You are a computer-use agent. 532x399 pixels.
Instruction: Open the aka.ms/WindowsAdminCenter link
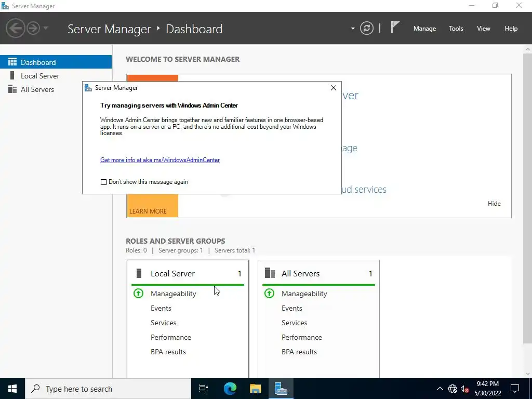point(160,160)
